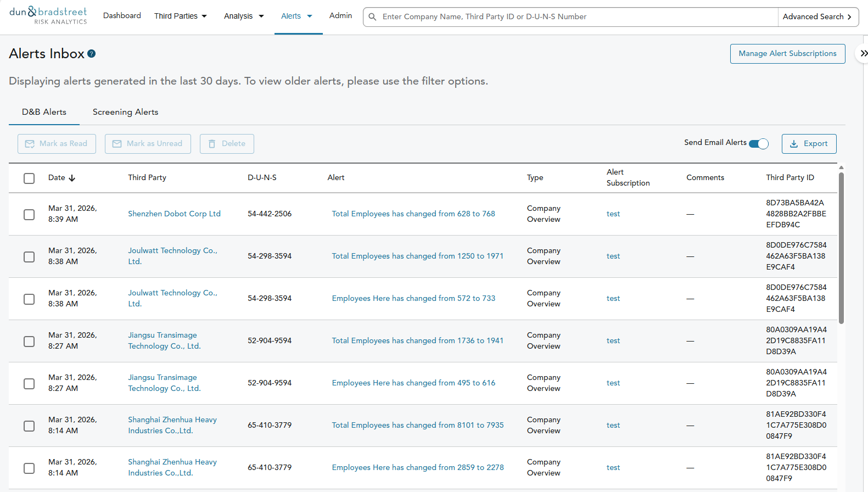Image resolution: width=868 pixels, height=492 pixels.
Task: Open Manage Alert Subscriptions
Action: [x=787, y=54]
